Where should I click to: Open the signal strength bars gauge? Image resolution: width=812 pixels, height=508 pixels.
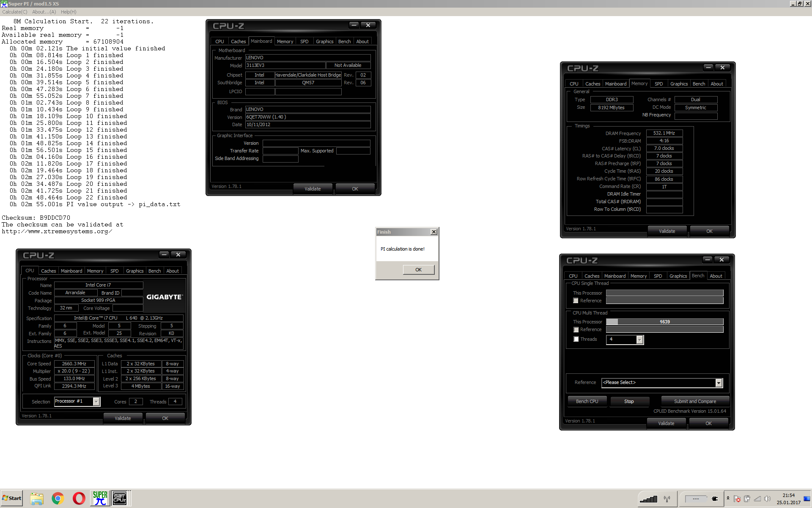648,499
